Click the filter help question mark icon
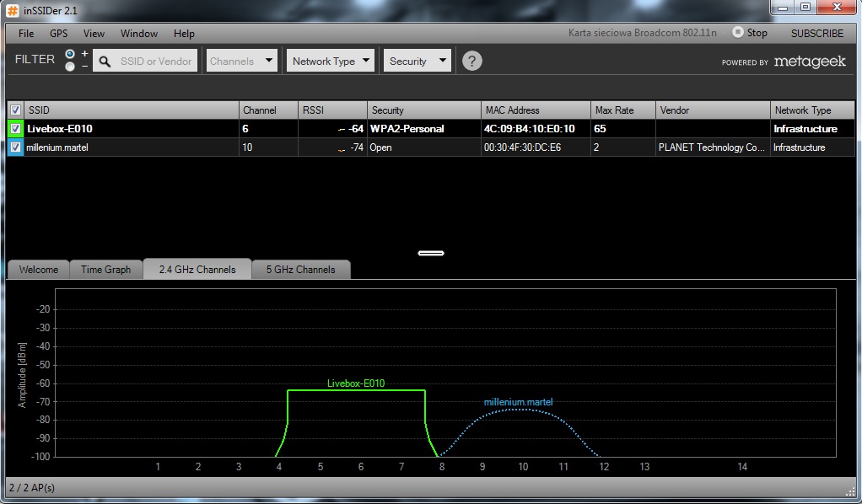862x504 pixels. (x=471, y=61)
